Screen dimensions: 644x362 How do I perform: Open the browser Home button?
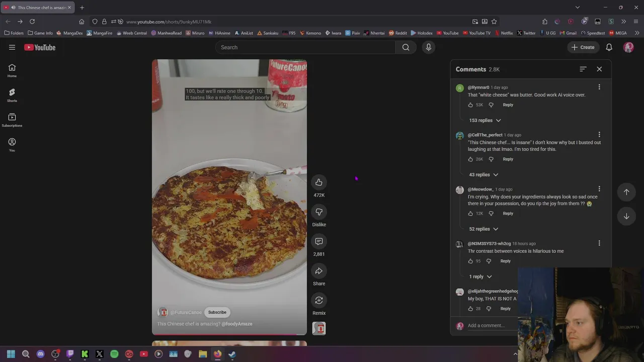tap(82, 22)
